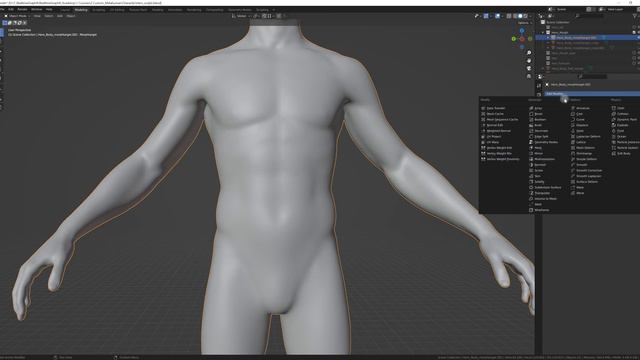The image size is (640, 360).
Task: Open the viewport Object menu
Action: point(71,16)
